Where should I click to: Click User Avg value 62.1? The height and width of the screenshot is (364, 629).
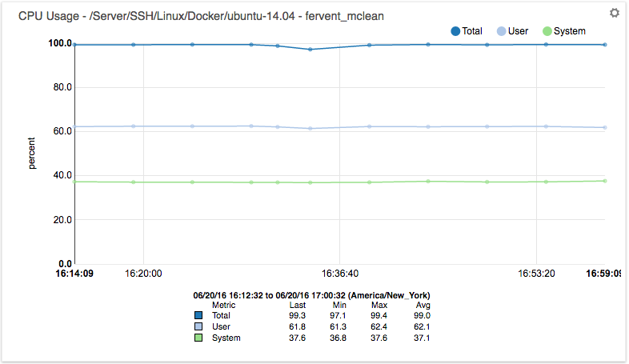[x=422, y=326]
